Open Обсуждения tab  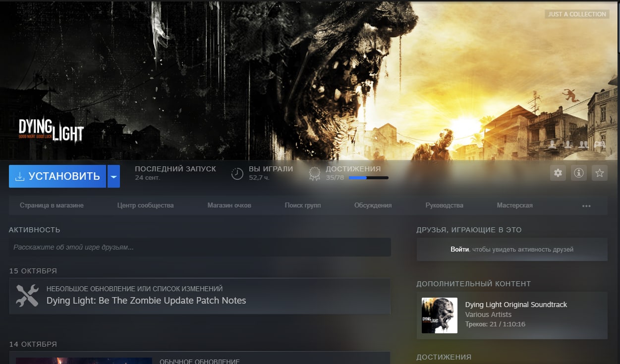coord(373,206)
